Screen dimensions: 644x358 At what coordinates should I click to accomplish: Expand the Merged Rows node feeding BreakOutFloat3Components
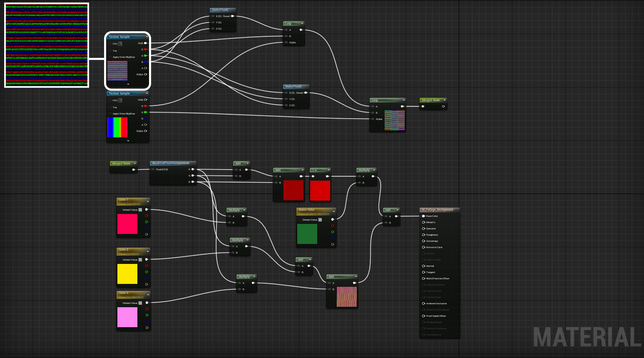(134, 164)
